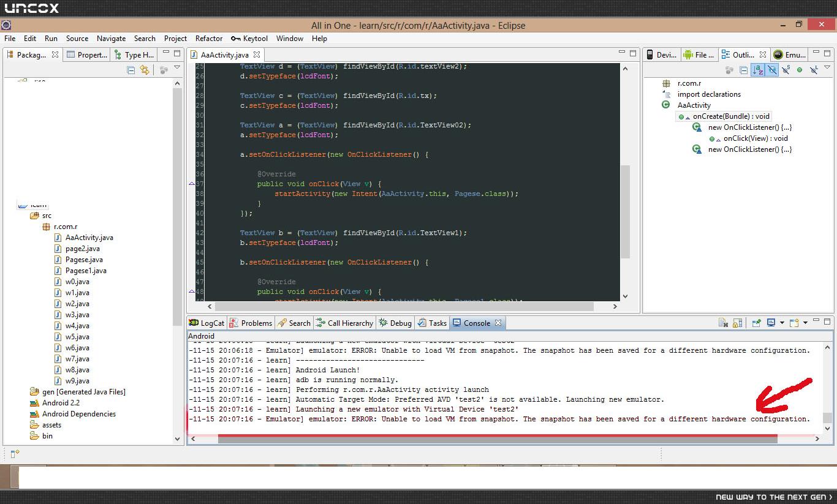Select AaActivity.java in Package Explorer

[83, 238]
